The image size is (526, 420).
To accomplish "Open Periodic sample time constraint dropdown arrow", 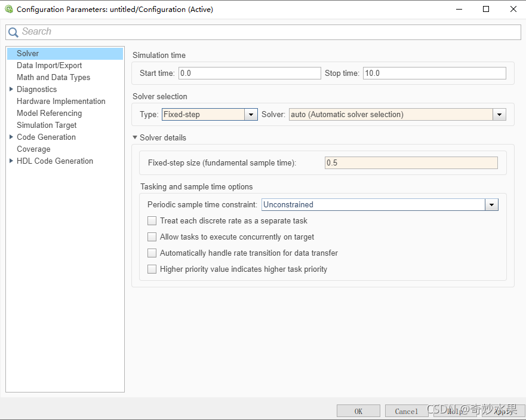I will pyautogui.click(x=492, y=205).
